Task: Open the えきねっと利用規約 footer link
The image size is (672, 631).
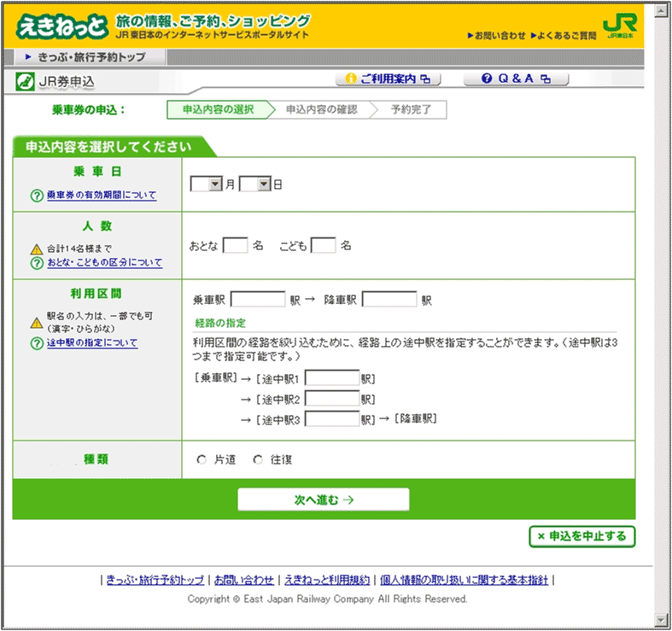Action: [325, 580]
